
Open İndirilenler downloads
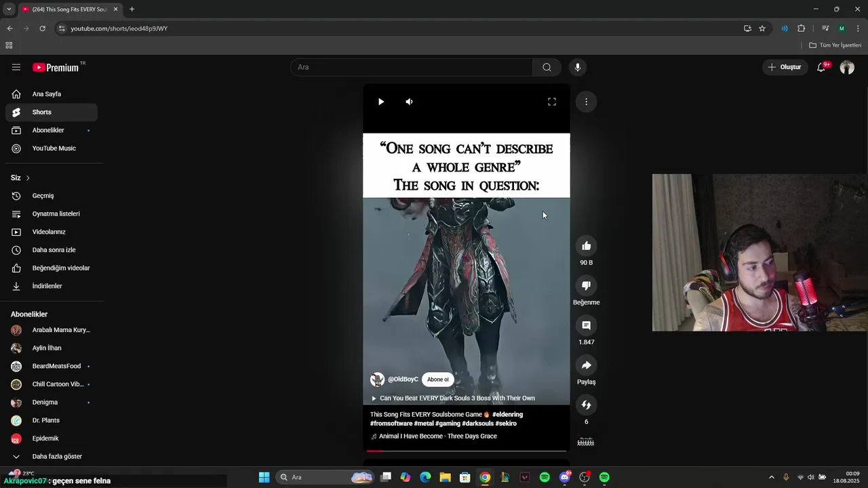[52, 286]
